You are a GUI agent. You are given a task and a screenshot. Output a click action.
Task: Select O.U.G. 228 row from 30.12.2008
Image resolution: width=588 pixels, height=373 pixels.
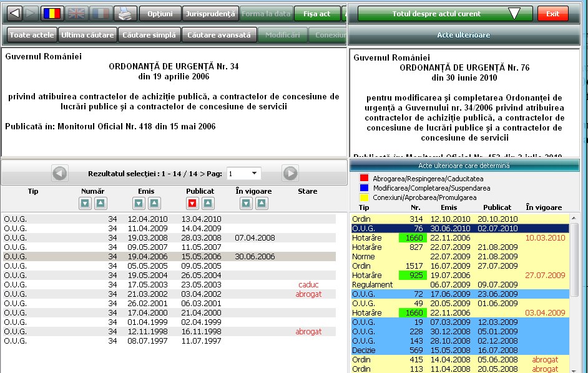click(x=460, y=331)
